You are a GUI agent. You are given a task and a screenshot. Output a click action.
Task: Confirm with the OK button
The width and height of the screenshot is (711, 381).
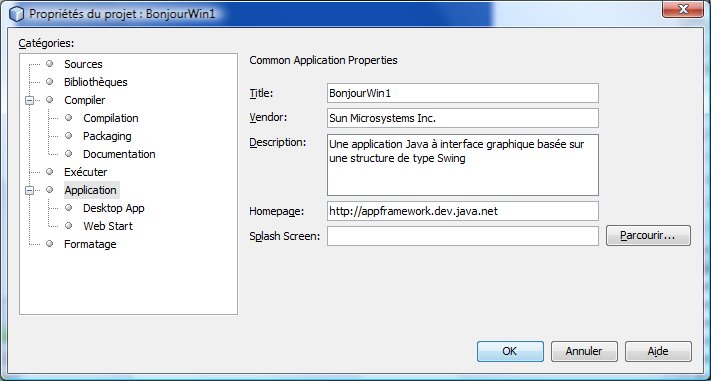510,352
